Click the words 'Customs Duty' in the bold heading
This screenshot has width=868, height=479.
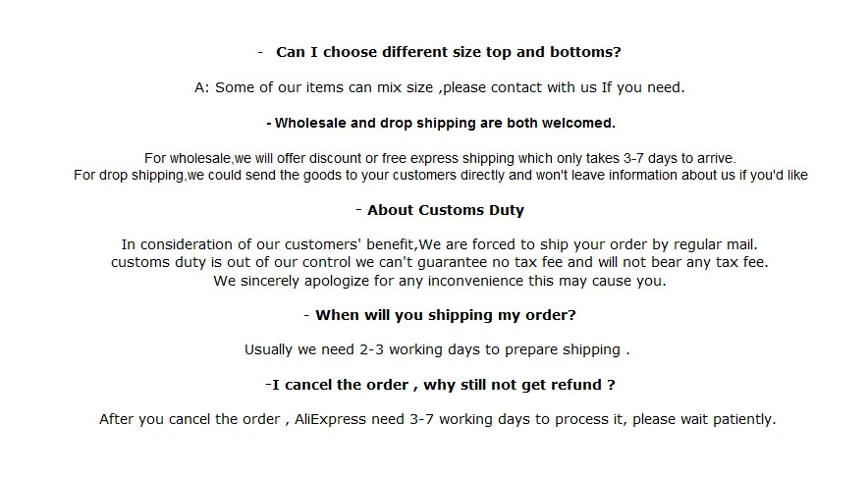[471, 210]
